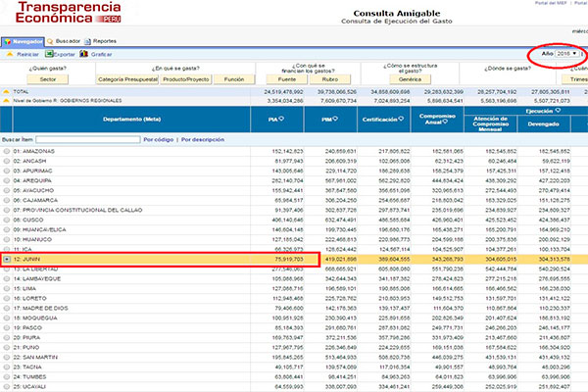Select the 05: AYACUCHO radio button
588x392 pixels.
pyautogui.click(x=7, y=190)
